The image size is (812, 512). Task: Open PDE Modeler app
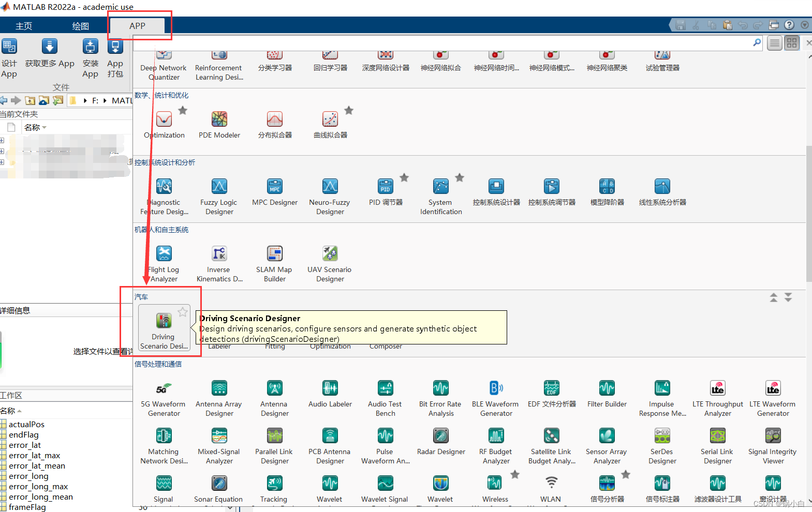tap(219, 125)
